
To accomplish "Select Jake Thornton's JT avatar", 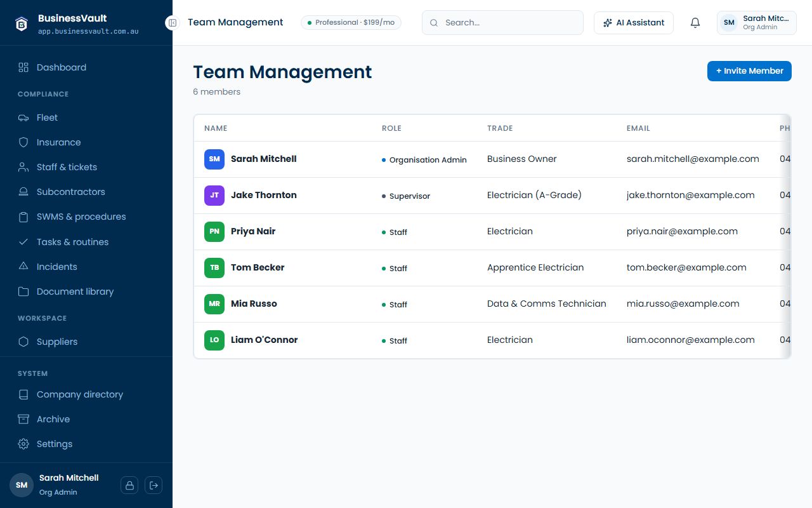I will coord(214,196).
